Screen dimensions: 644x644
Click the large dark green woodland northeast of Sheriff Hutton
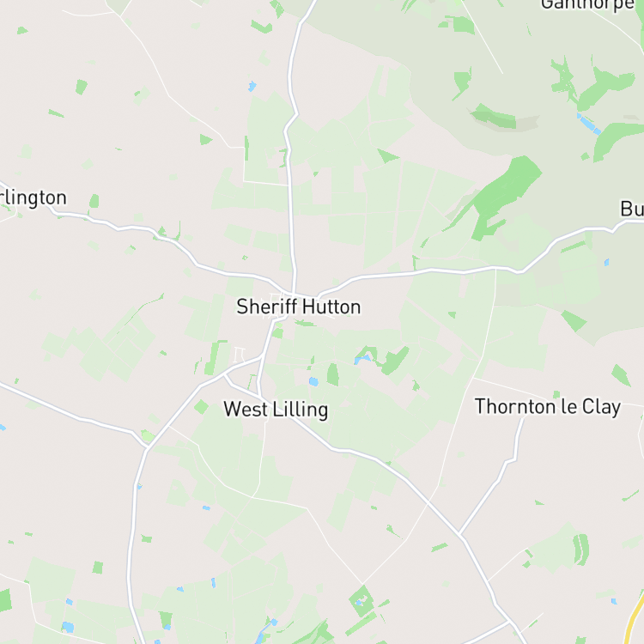tap(506, 197)
